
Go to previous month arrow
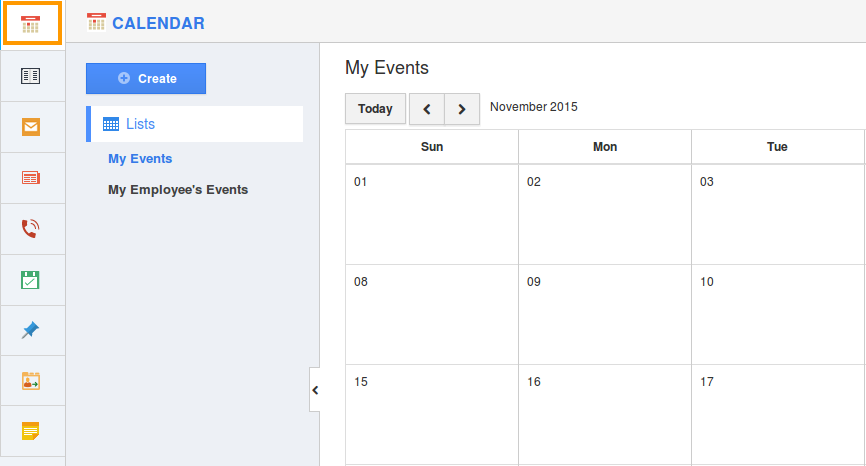[427, 109]
